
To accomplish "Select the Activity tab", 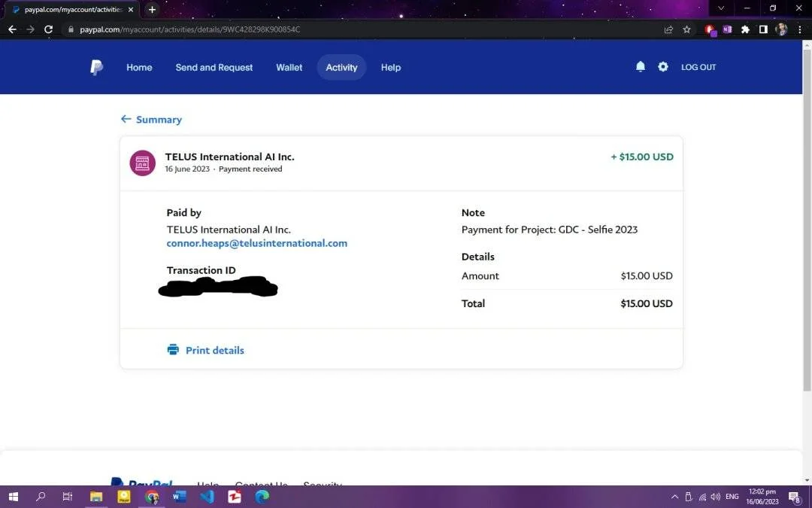I will click(x=341, y=68).
